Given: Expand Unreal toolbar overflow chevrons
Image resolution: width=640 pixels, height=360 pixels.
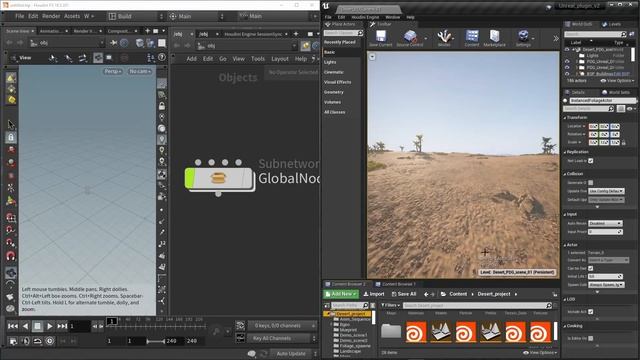Looking at the screenshot, I should [x=556, y=38].
